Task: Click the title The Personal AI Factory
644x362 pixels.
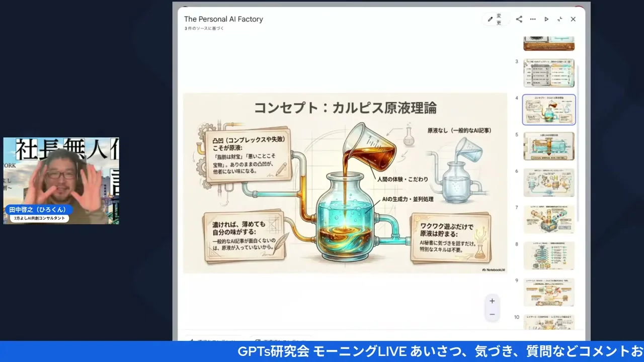Action: click(223, 19)
